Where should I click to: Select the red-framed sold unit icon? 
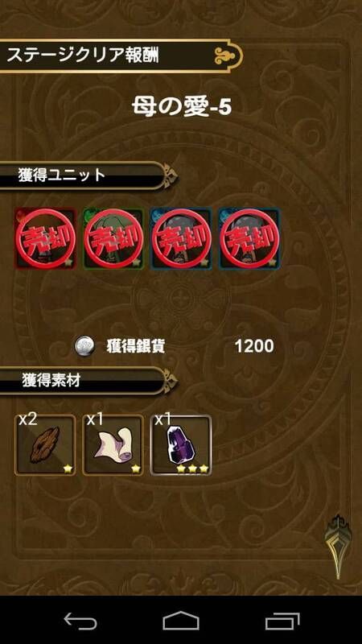(45, 238)
